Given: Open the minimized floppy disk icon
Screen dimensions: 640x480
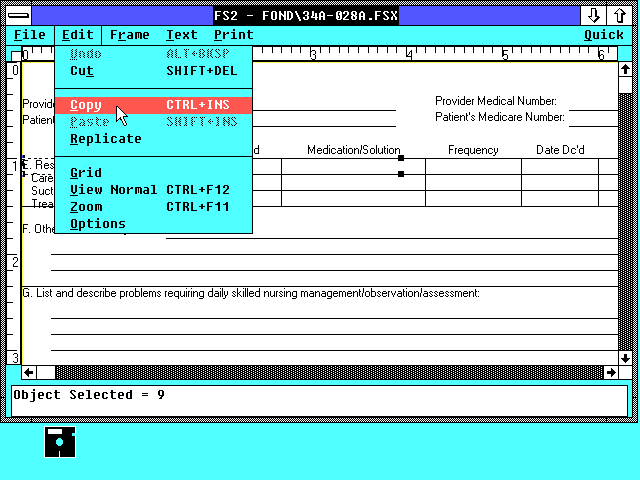Looking at the screenshot, I should (60, 442).
